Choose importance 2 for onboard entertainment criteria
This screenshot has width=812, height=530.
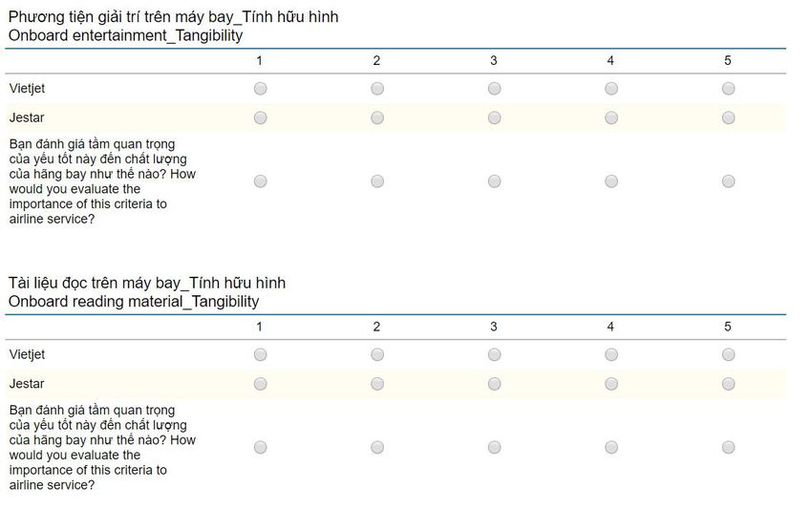click(x=377, y=181)
